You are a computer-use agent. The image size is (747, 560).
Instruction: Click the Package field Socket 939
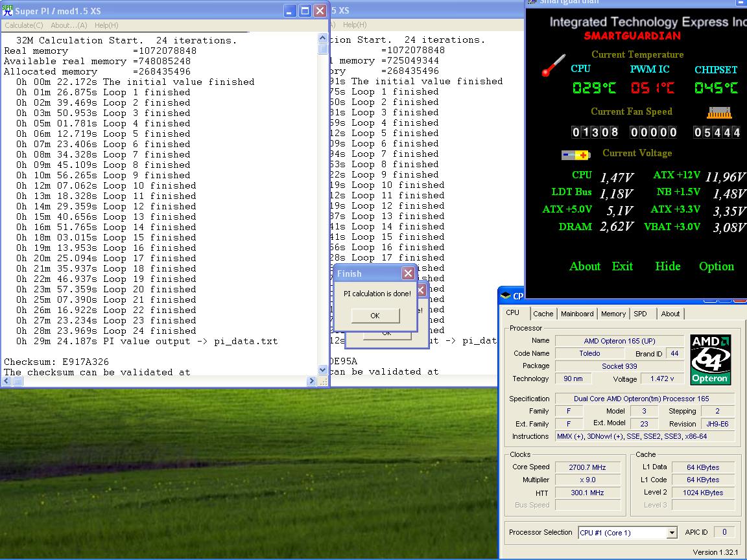point(619,366)
